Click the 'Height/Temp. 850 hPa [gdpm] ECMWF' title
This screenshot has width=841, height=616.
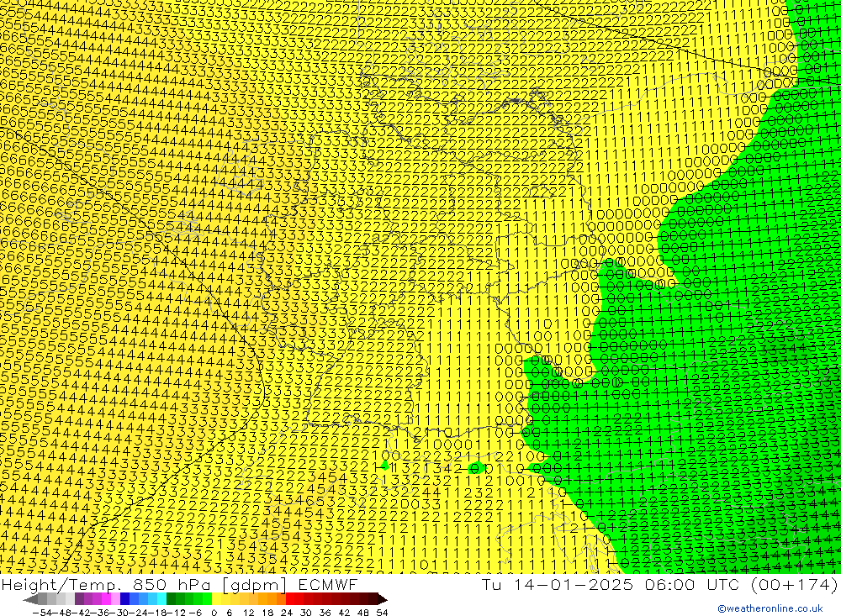(x=179, y=584)
